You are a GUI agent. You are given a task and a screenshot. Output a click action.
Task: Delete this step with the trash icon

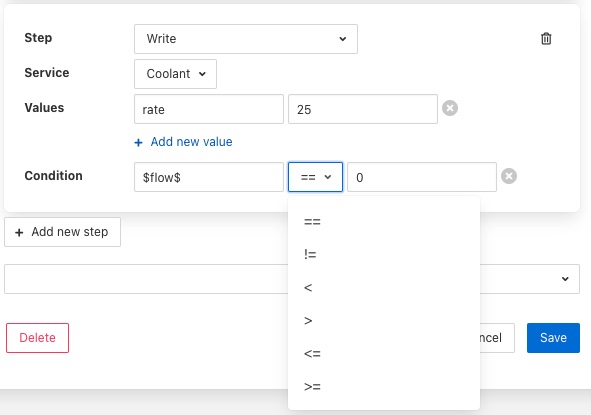point(546,38)
